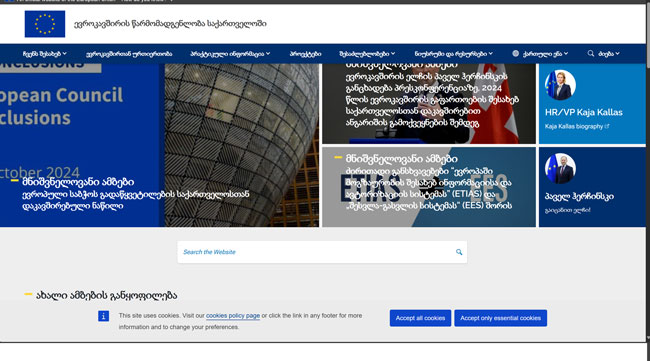Click the search field magnifier icon

coord(459,252)
